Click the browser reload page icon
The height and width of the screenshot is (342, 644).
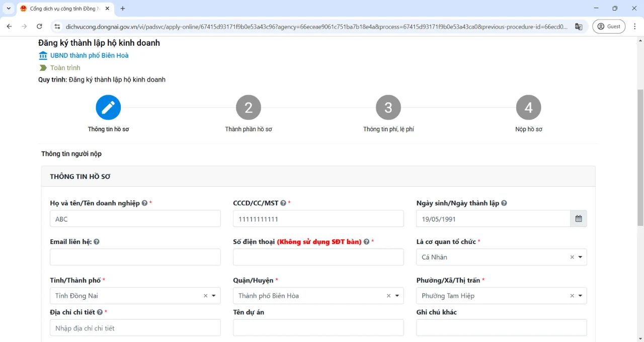click(x=39, y=27)
